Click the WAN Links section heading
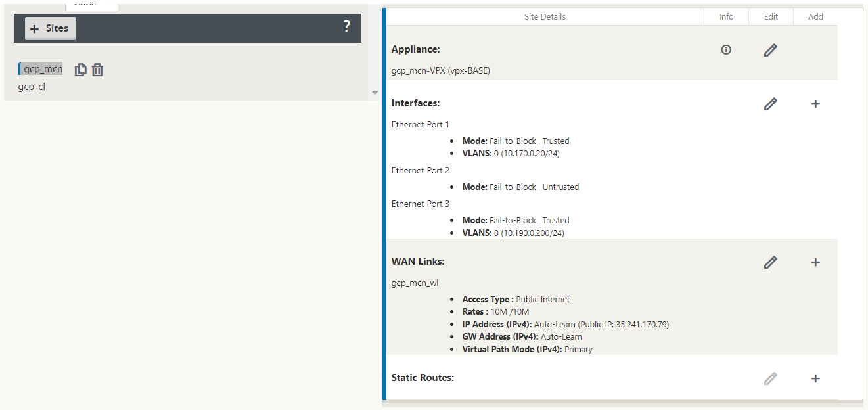868x410 pixels. 418,262
